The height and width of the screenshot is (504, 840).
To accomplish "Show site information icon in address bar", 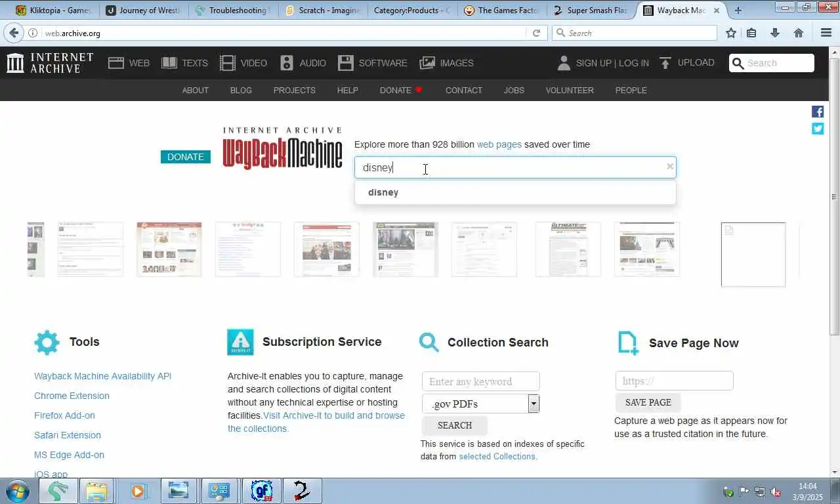I will [33, 33].
